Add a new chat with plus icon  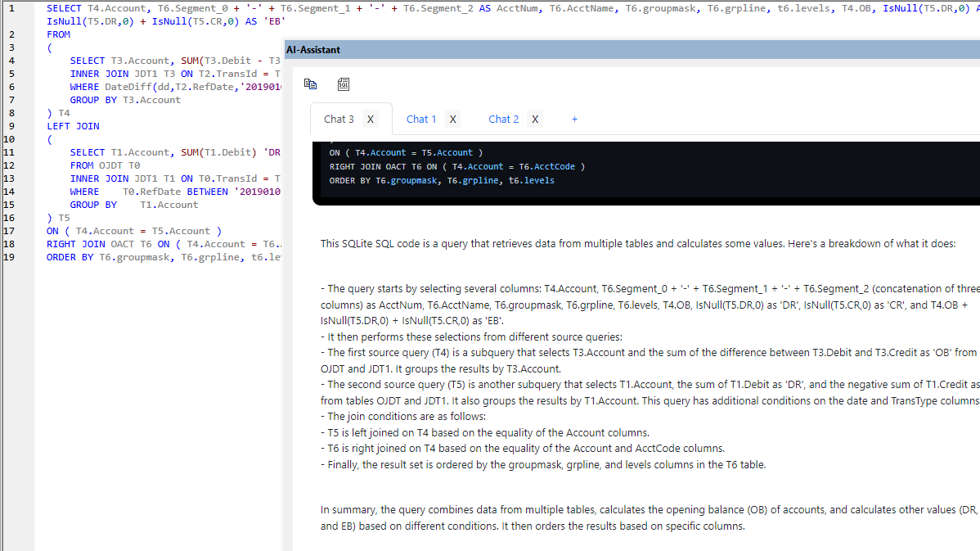574,119
